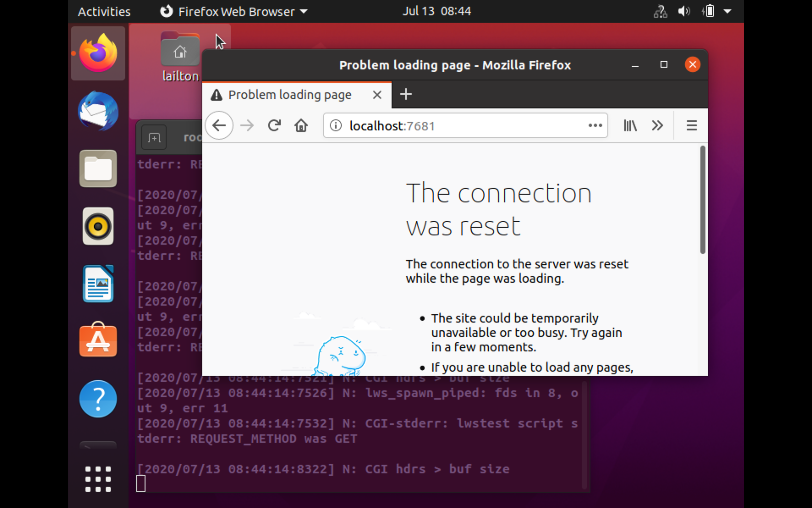The width and height of the screenshot is (812, 508).
Task: Click the Firefox forward arrow
Action: coord(247,126)
